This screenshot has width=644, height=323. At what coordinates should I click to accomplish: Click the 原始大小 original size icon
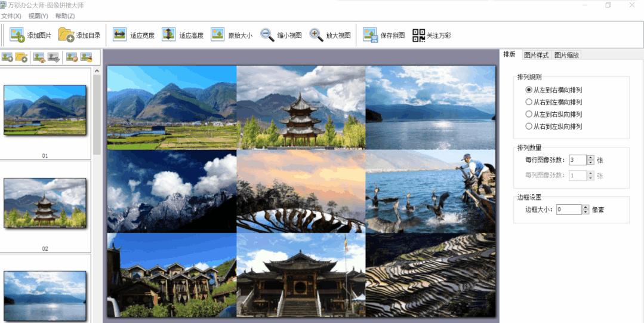tap(218, 35)
